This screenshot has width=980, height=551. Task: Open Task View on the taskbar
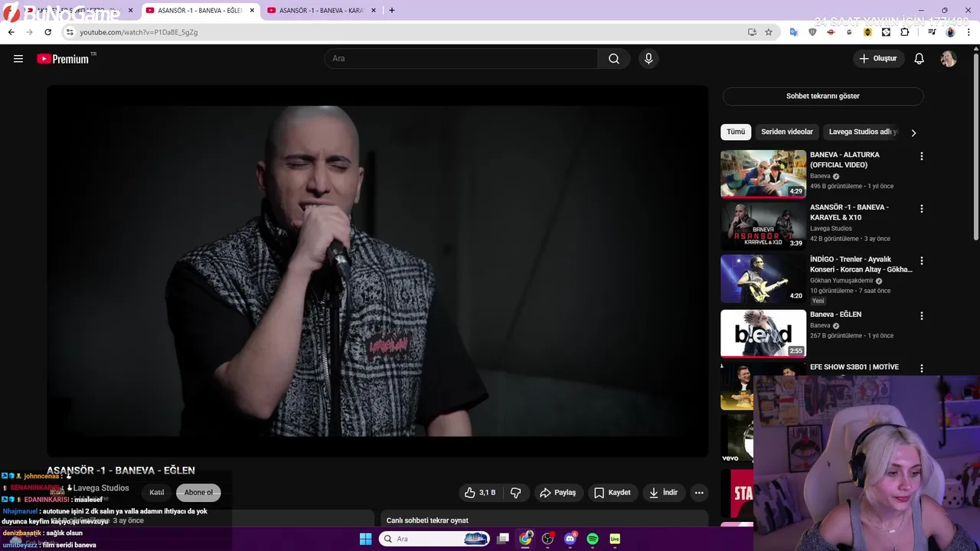click(503, 539)
